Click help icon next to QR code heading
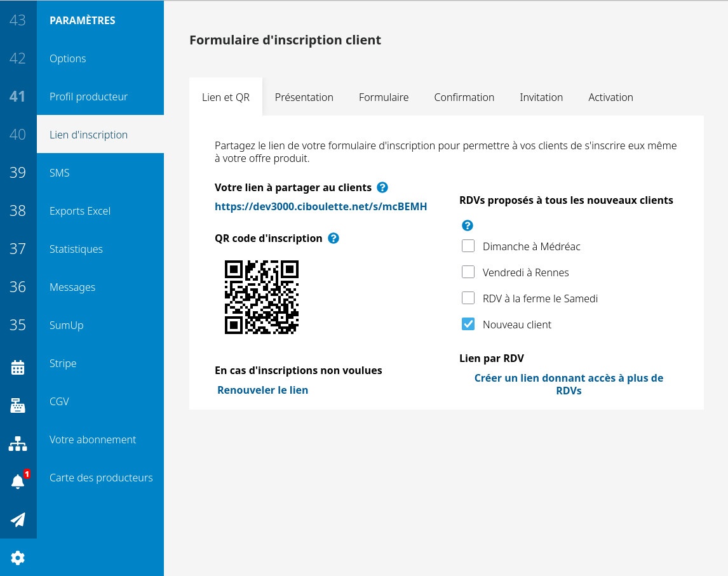728x576 pixels. point(333,238)
